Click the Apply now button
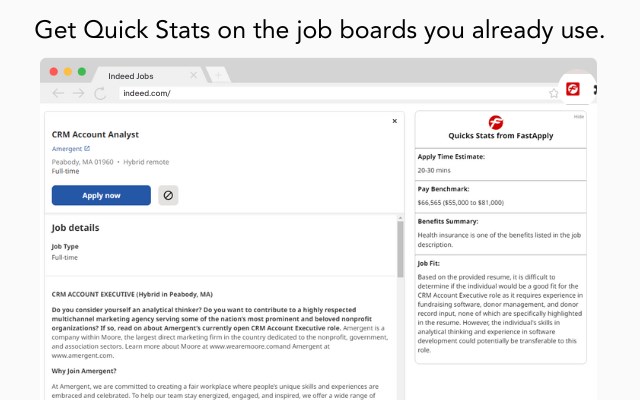Screen dimensions: 640x400 click(x=101, y=195)
